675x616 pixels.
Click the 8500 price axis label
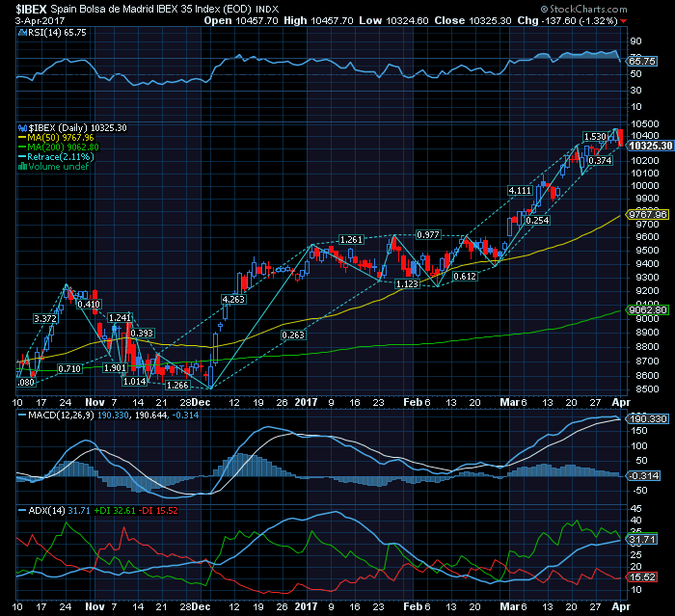[645, 389]
